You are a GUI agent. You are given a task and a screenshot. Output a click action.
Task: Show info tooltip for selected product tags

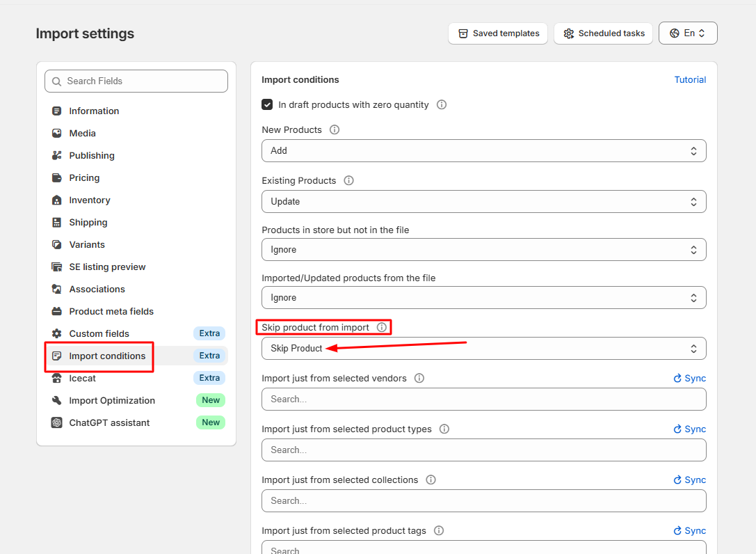(439, 531)
